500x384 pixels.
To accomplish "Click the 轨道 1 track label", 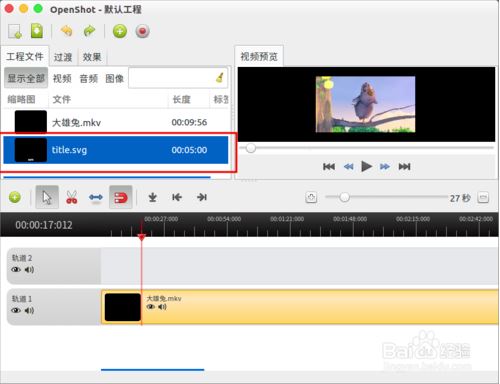I will click(x=22, y=299).
